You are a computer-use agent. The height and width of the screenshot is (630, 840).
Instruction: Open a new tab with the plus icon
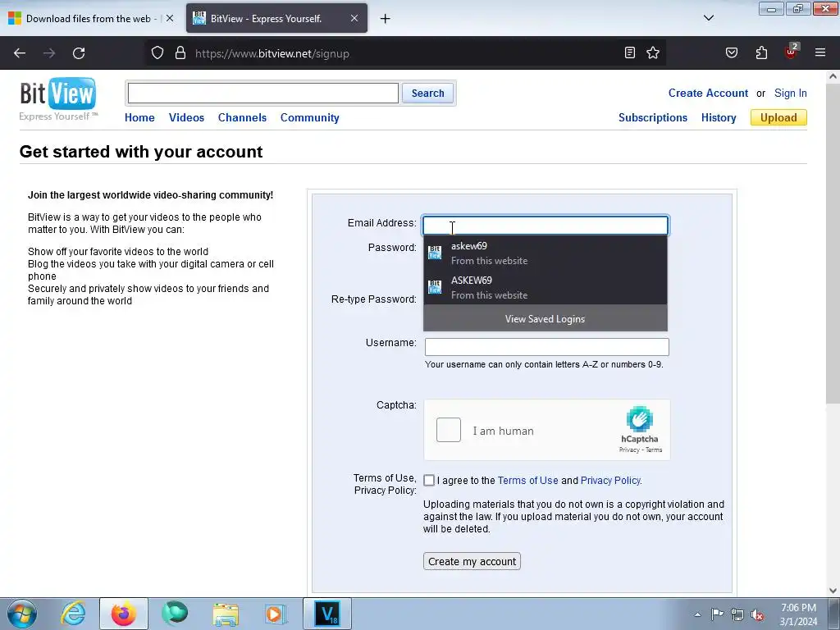(385, 19)
